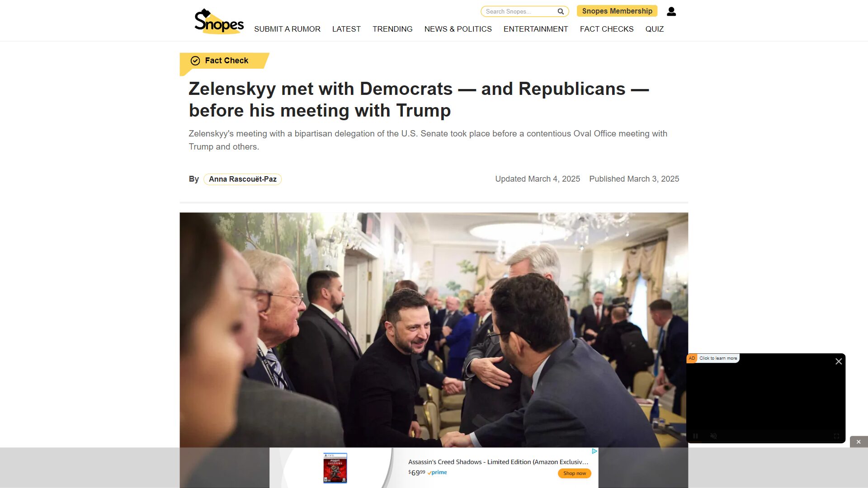This screenshot has height=488, width=868.
Task: Enter fullscreen on the floating video ad
Action: tap(836, 436)
